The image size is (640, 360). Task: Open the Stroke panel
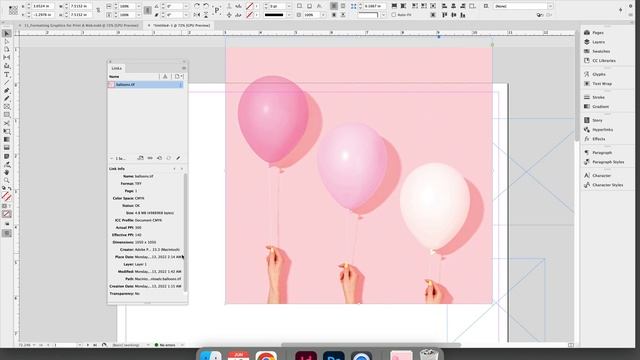598,97
